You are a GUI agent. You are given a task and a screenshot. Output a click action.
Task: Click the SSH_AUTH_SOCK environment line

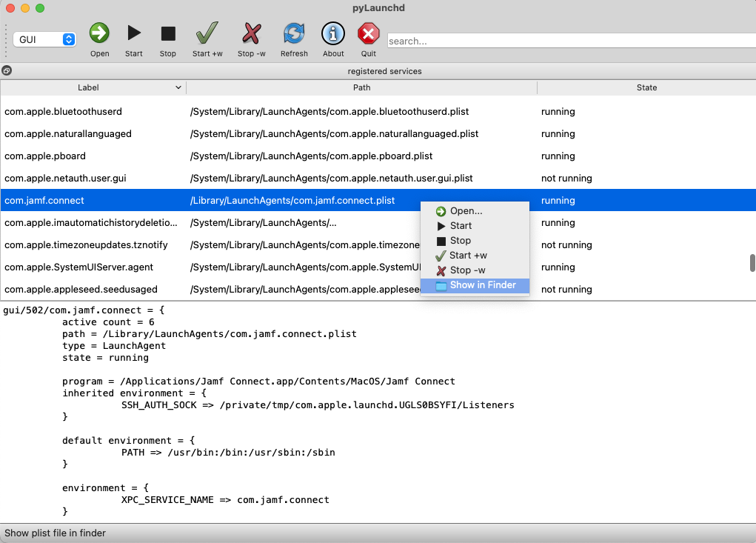pyautogui.click(x=318, y=404)
